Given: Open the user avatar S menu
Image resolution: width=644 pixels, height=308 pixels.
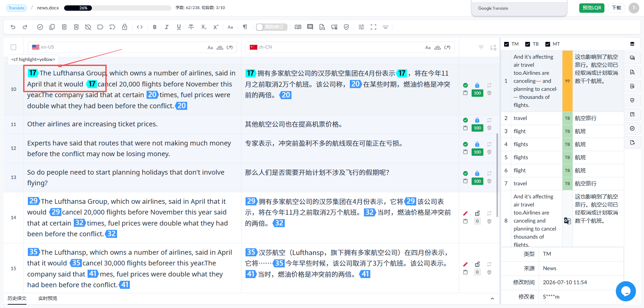Looking at the screenshot, I should coord(634,8).
